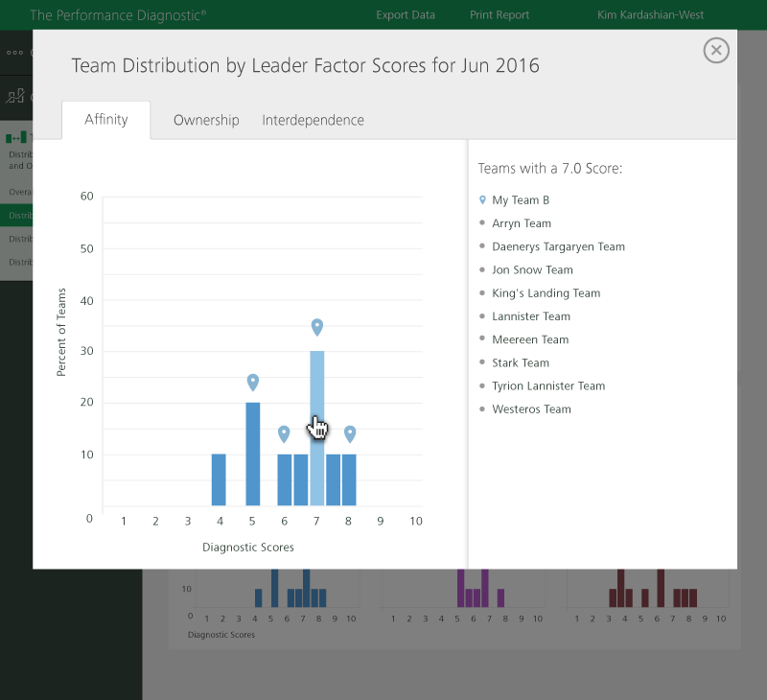Image resolution: width=767 pixels, height=700 pixels.
Task: Click the map pin above score 5 bar
Action: [x=253, y=382]
